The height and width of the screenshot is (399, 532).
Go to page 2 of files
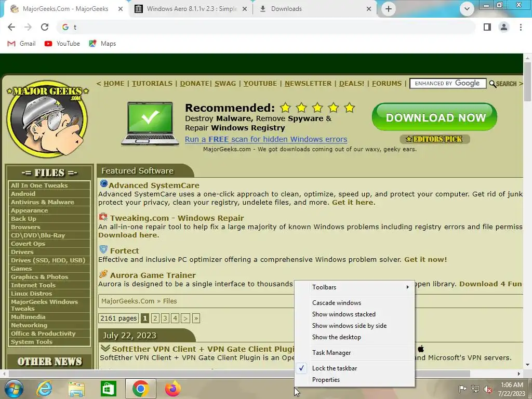(x=155, y=318)
